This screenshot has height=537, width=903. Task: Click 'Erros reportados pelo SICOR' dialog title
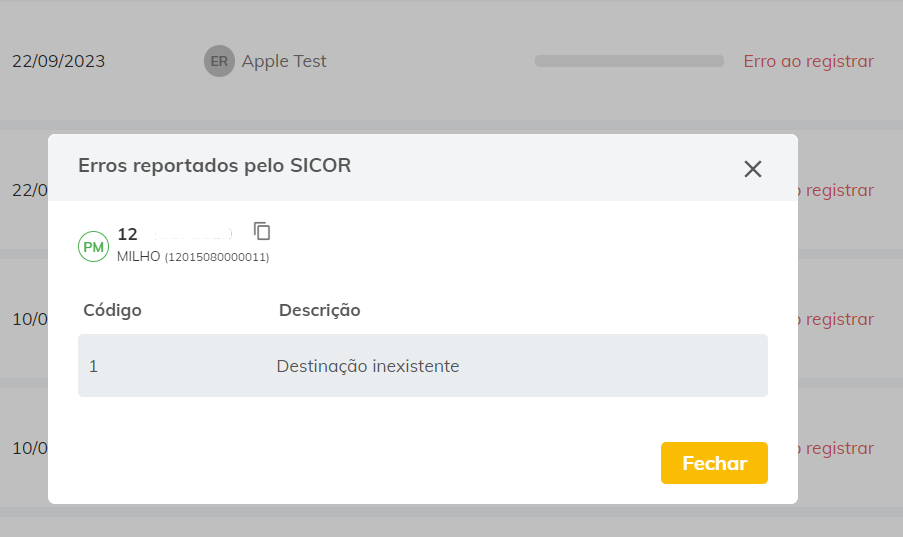pyautogui.click(x=214, y=165)
